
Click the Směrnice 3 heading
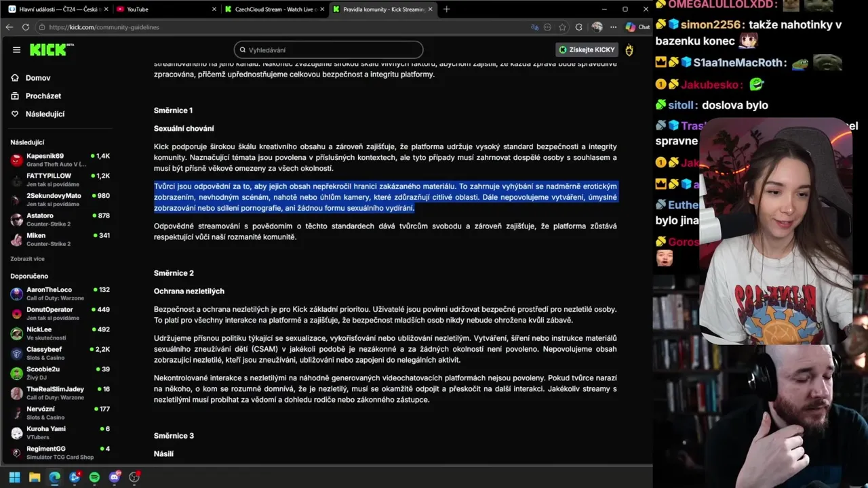(174, 436)
